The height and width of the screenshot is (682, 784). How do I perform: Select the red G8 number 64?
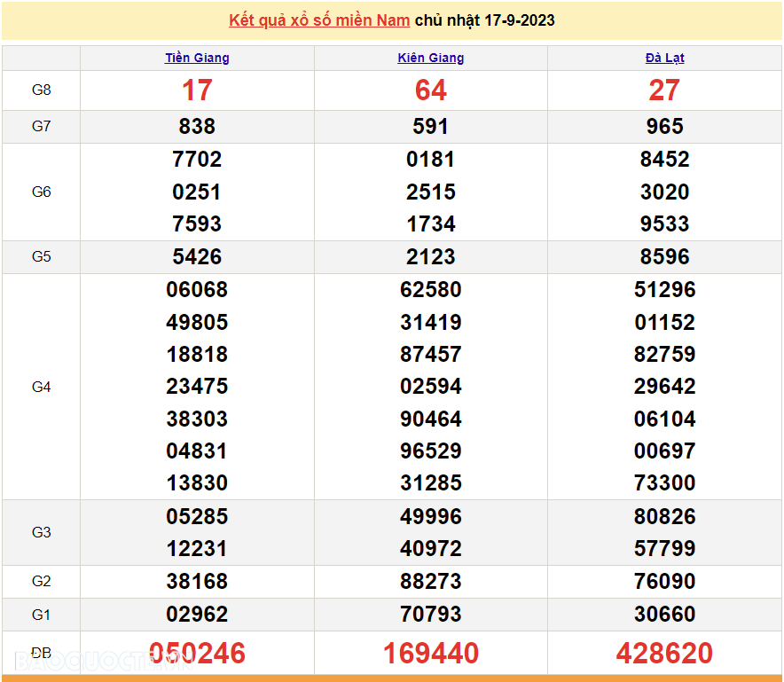[430, 90]
